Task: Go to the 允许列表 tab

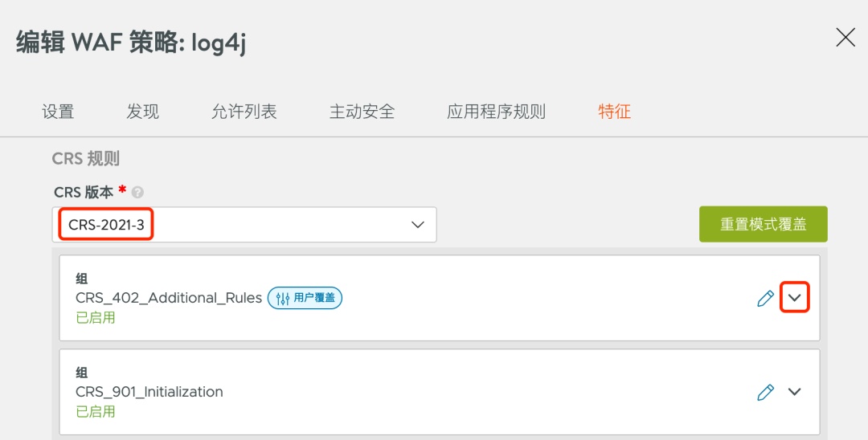Action: click(244, 112)
